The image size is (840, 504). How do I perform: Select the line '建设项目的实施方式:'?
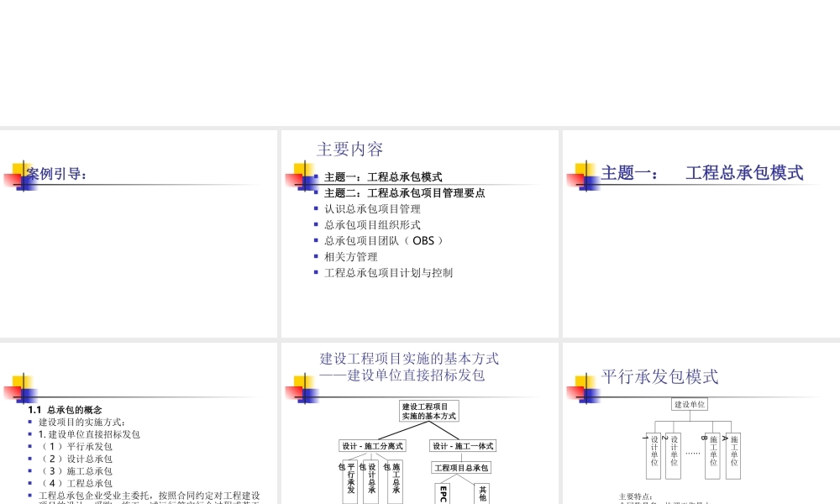coord(81,422)
